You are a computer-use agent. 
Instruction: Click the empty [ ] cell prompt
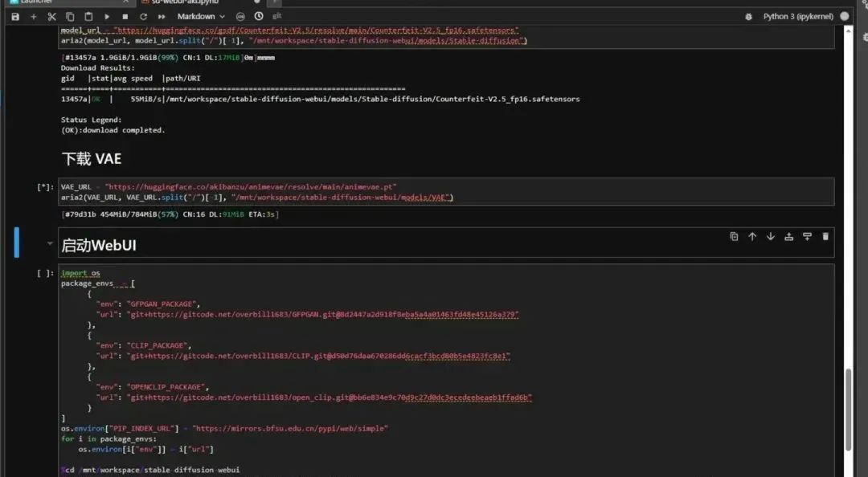(x=45, y=273)
